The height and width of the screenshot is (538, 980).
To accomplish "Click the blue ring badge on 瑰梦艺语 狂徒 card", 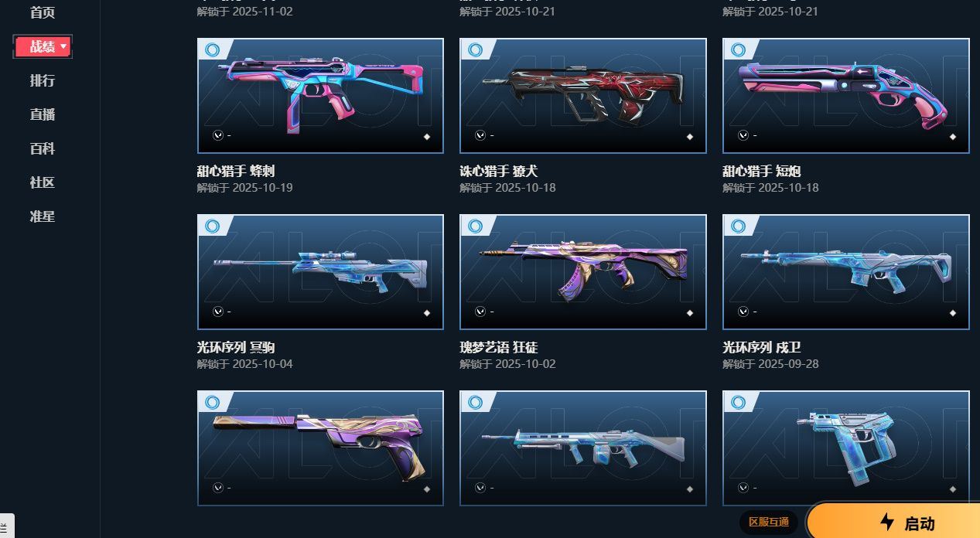I will click(x=475, y=226).
